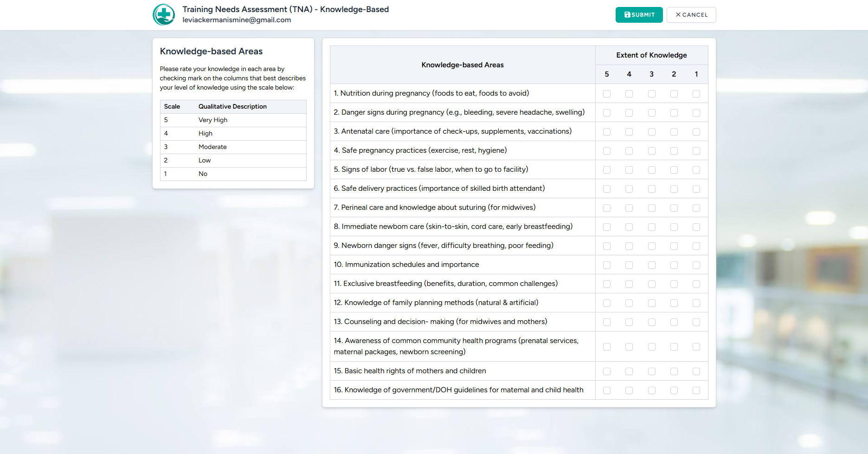Check rating 5 for Nutrition during pregnancy

click(607, 93)
